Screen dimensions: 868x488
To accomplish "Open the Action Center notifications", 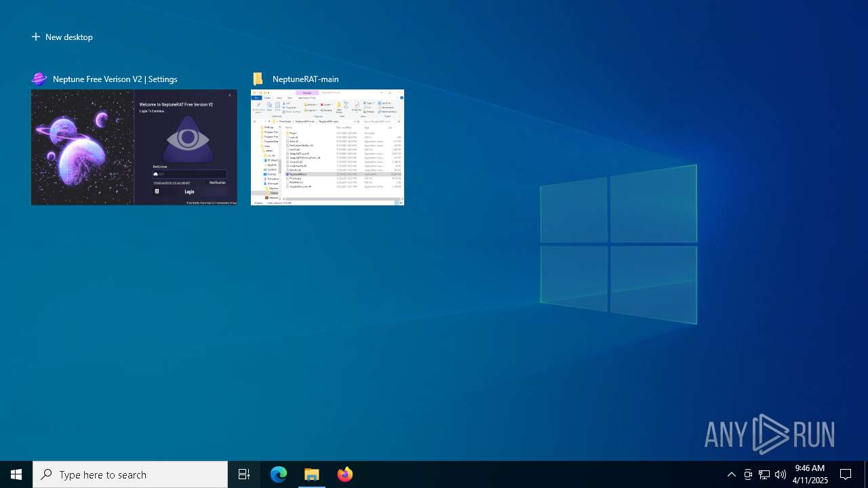I will (x=846, y=474).
